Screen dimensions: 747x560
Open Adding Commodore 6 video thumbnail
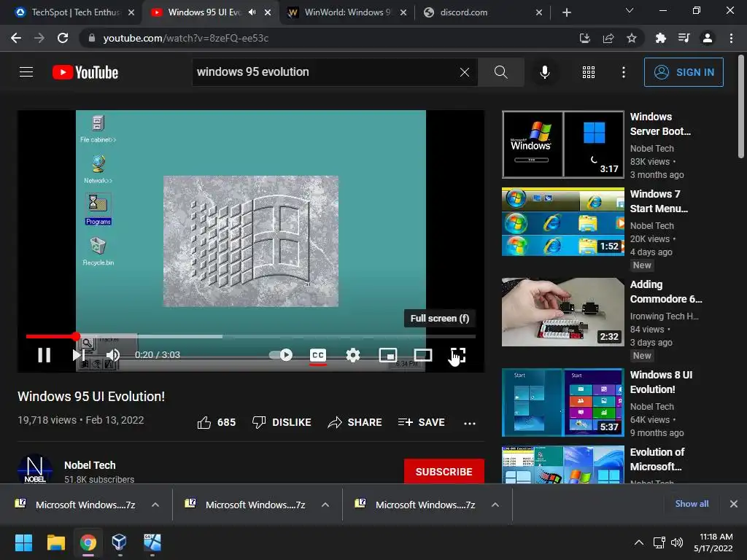coord(563,312)
